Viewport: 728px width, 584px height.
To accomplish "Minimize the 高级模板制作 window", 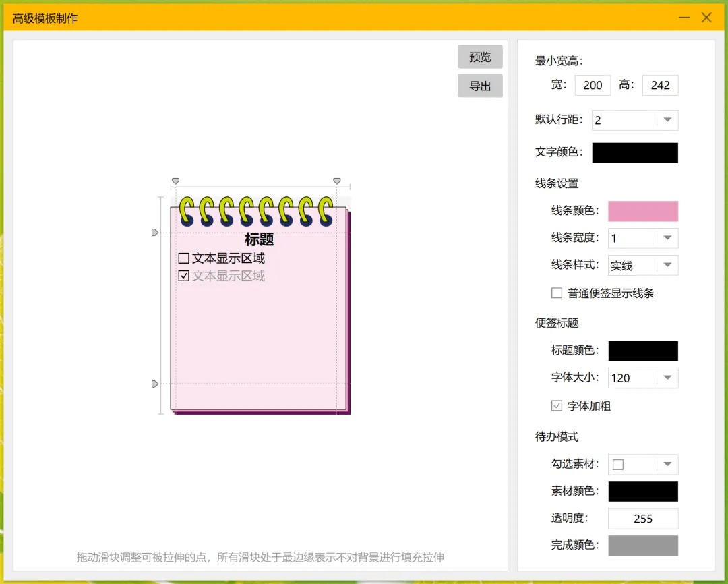I will pyautogui.click(x=684, y=18).
